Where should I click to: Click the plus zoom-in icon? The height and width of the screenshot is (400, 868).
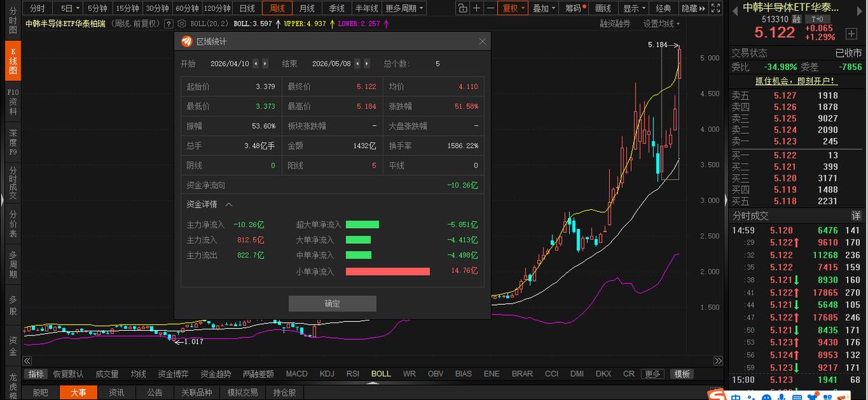pos(477,8)
